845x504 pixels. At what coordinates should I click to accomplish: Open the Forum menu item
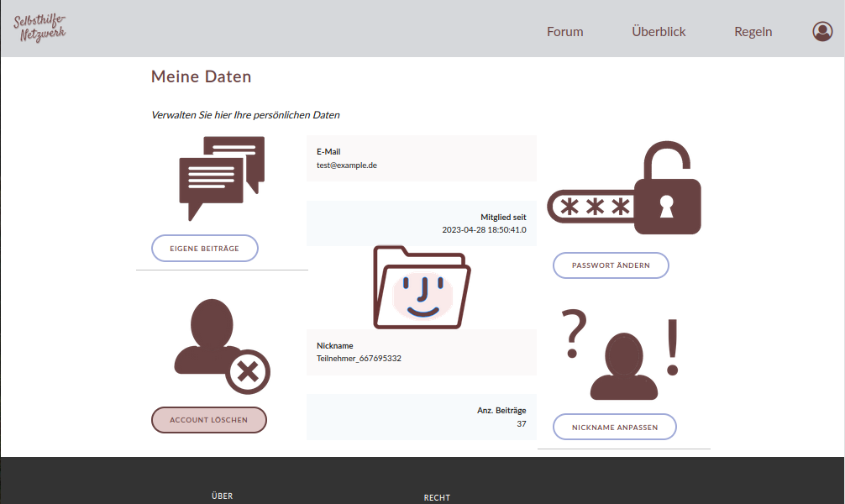coord(564,32)
